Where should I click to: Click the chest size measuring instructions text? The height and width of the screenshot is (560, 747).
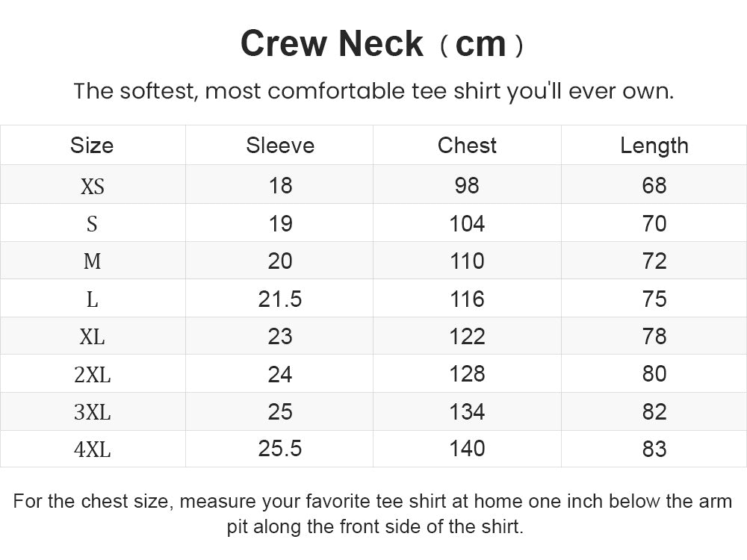pyautogui.click(x=373, y=514)
